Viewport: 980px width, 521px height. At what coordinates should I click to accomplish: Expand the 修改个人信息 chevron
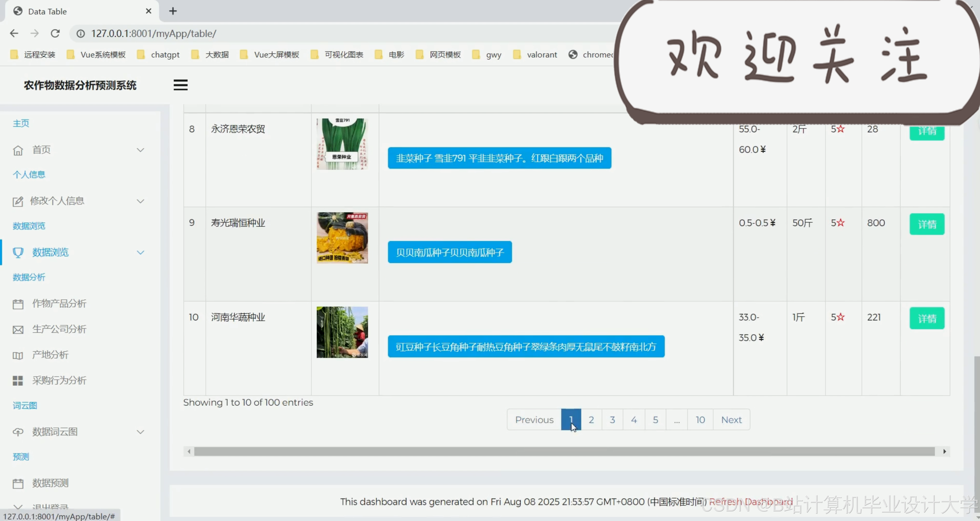[x=140, y=201]
